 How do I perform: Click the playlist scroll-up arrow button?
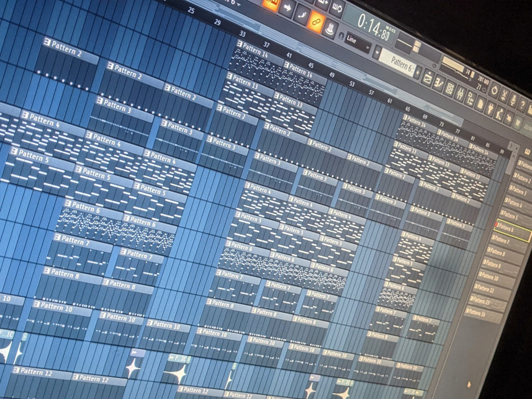514,156
